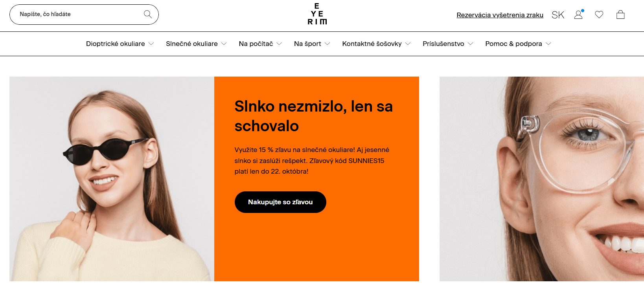This screenshot has width=644, height=297.
Task: Open the Príslušenstvo menu item
Action: click(x=443, y=44)
